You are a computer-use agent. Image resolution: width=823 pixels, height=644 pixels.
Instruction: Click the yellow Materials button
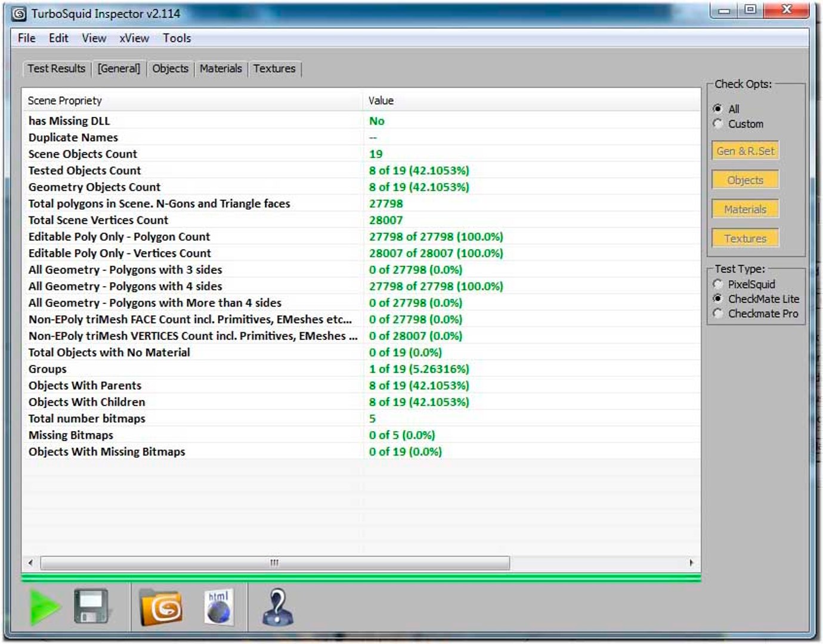(x=745, y=209)
